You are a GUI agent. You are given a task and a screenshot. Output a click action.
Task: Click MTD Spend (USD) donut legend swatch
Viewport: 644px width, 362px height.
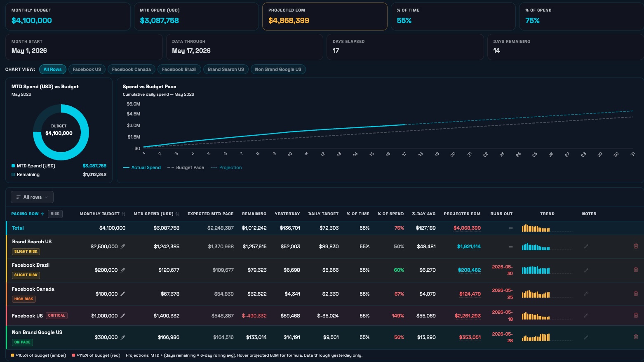[x=13, y=166]
